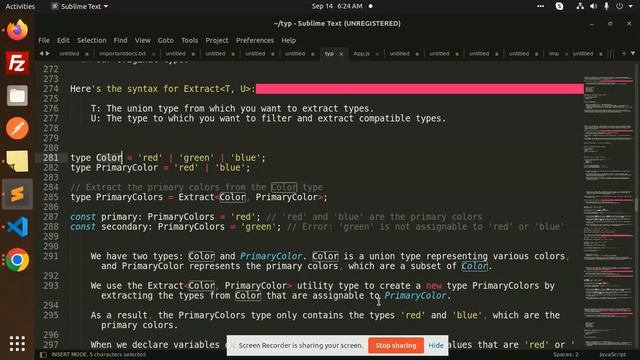Viewport: 640px width, 360px height.
Task: Switch to the App.js tab
Action: pyautogui.click(x=361, y=54)
